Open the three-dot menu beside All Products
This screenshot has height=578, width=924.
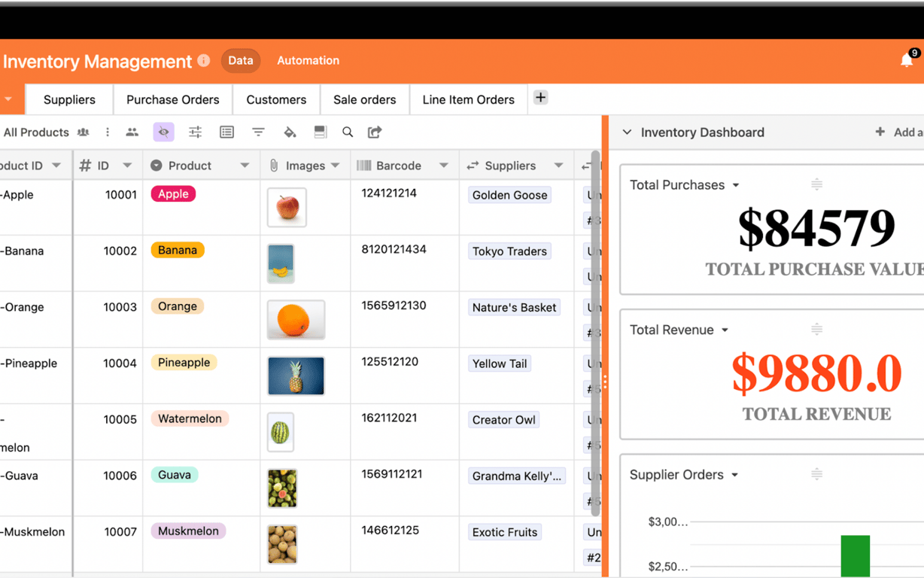coord(108,132)
